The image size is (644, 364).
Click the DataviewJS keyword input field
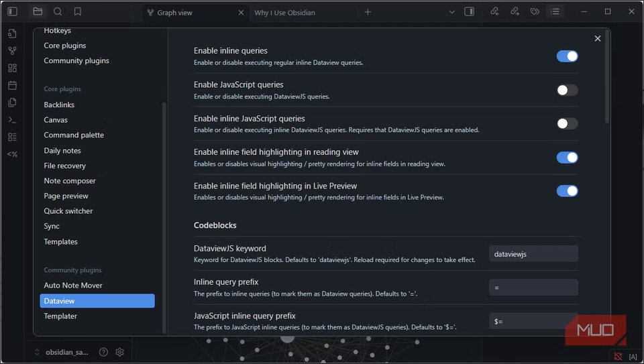click(x=533, y=254)
